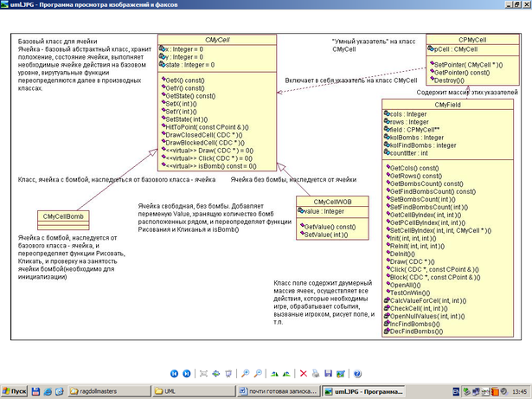Screen dimensions: 532x399
Task: Delete the current image file
Action: click(304, 373)
